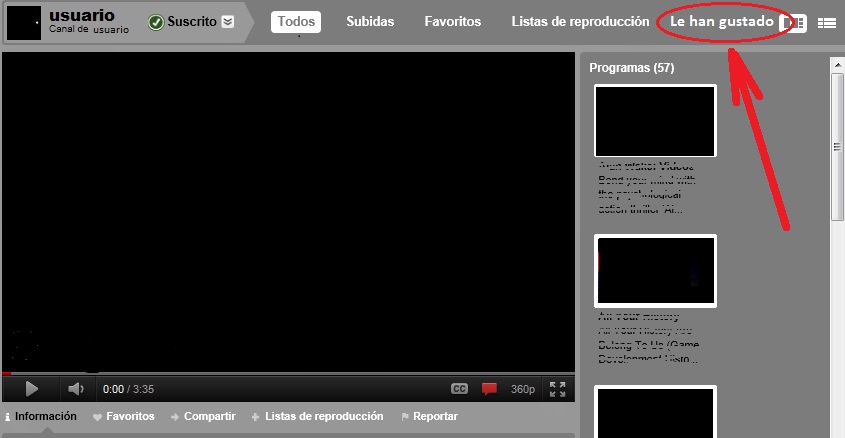Screen dimensions: 845x438
Task: Expand the Suscrito dropdown arrow
Action: tap(228, 22)
